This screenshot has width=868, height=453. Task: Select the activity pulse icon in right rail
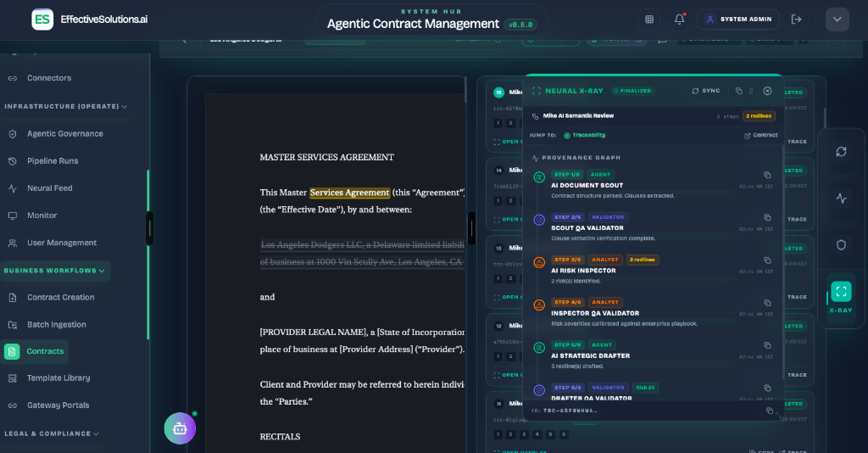[x=841, y=199]
